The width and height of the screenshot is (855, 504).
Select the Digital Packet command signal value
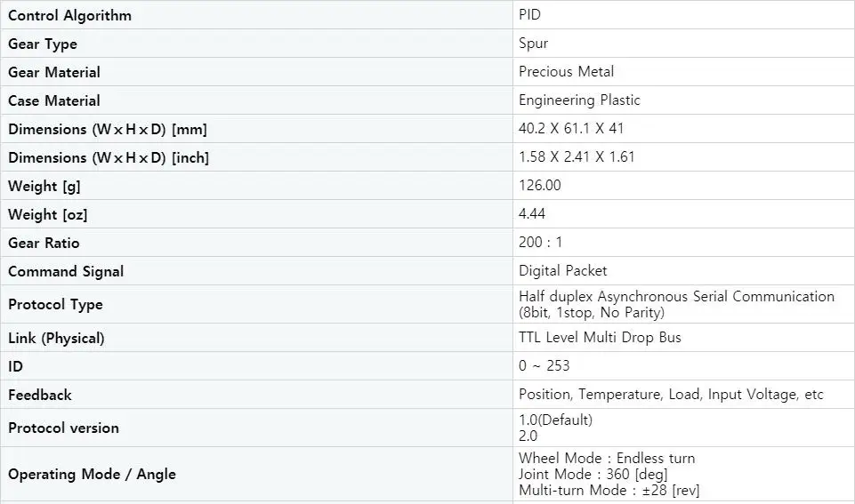pos(562,270)
